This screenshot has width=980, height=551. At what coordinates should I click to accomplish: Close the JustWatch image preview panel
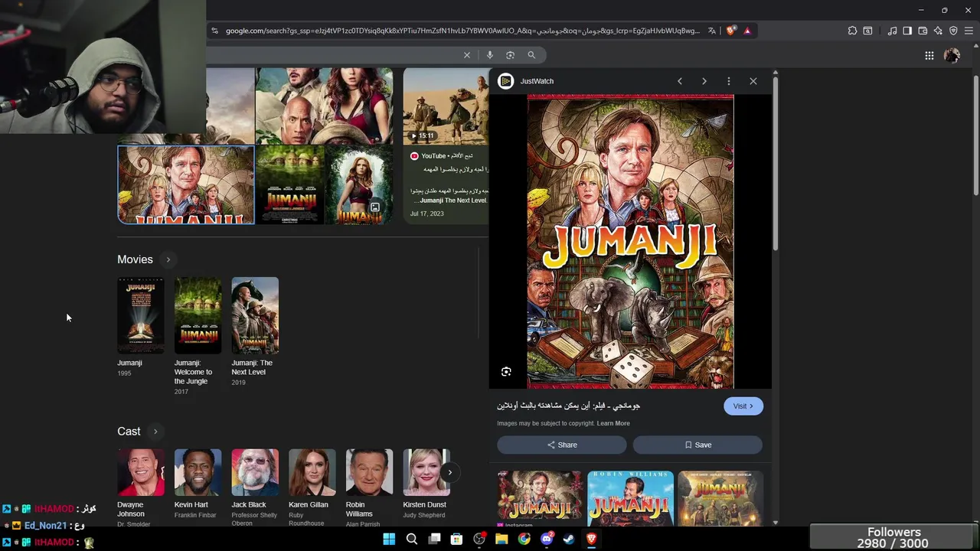(x=753, y=81)
